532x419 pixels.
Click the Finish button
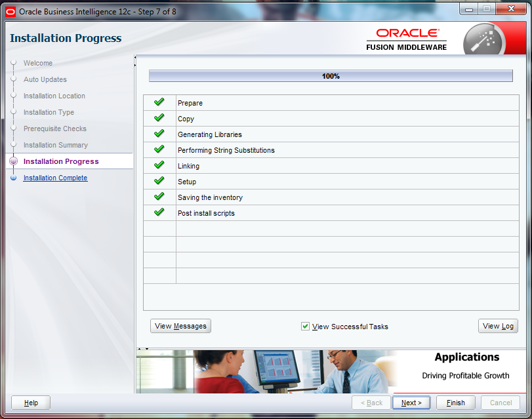(456, 403)
